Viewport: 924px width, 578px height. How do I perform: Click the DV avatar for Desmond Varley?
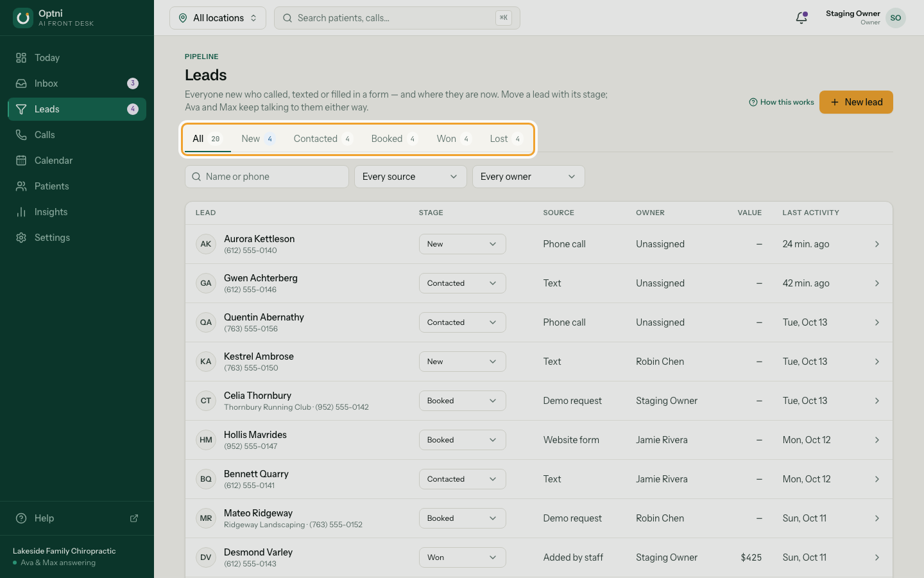(x=206, y=557)
